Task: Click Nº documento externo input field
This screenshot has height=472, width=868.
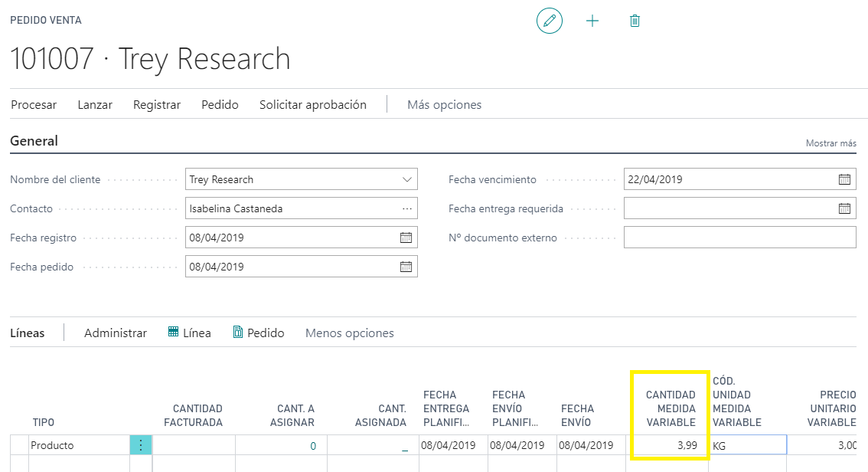Action: pyautogui.click(x=739, y=238)
